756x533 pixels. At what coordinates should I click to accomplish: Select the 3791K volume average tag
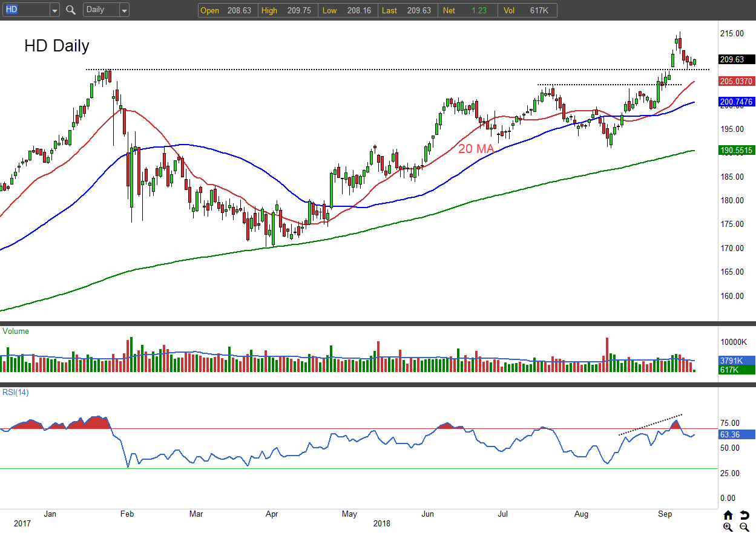point(737,361)
